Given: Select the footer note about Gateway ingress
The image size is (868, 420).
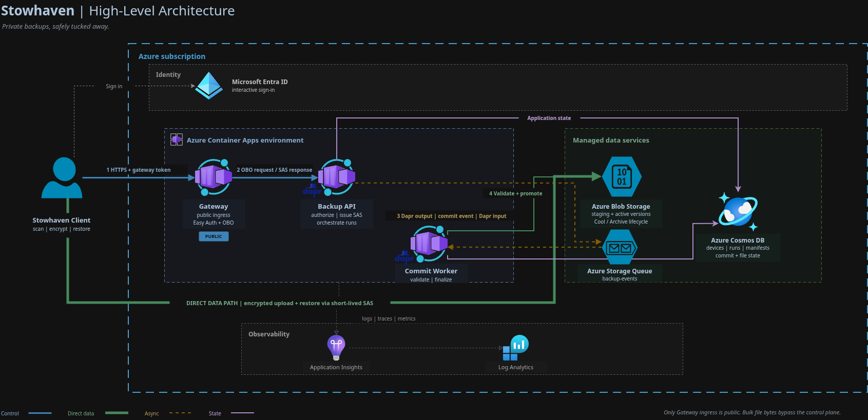Looking at the screenshot, I should pyautogui.click(x=752, y=413).
